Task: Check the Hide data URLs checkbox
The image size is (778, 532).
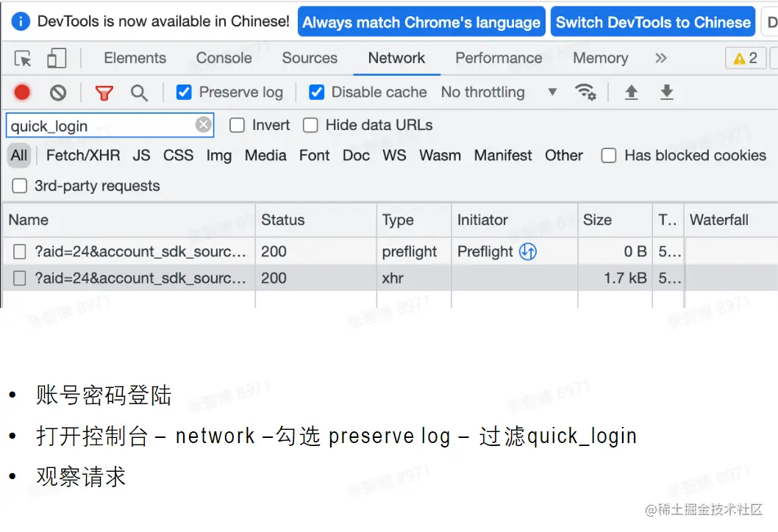Action: pos(310,125)
